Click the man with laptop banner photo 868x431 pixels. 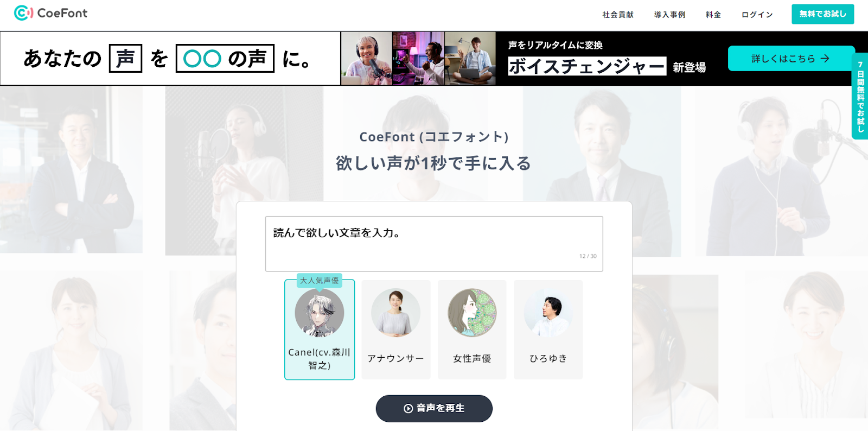click(x=470, y=58)
